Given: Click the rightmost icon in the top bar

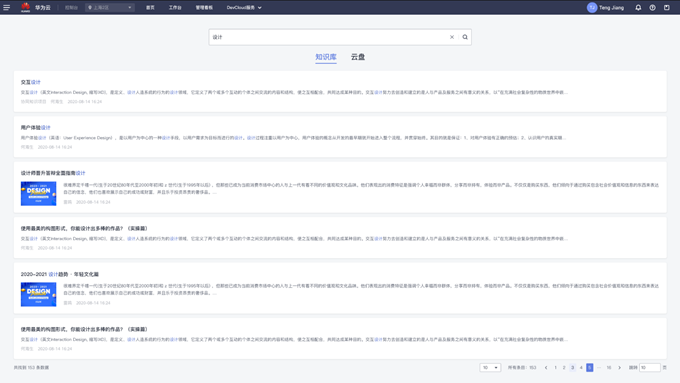Looking at the screenshot, I should [x=667, y=7].
